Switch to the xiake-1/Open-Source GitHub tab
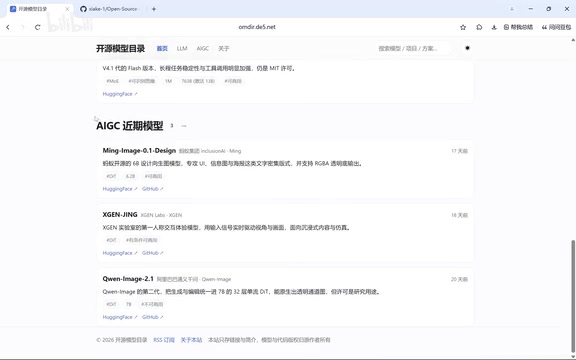Image resolution: width=576 pixels, height=360 pixels. tap(109, 9)
